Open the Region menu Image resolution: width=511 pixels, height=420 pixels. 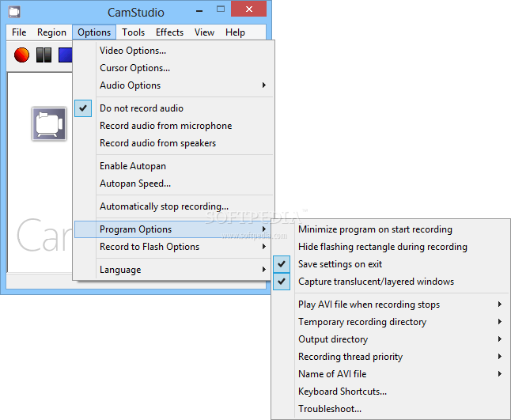coord(51,32)
